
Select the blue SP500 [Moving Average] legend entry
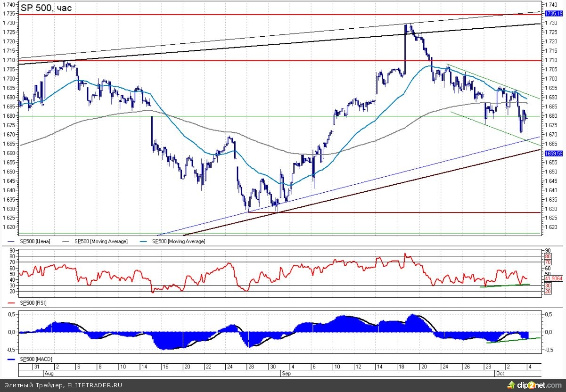[x=179, y=241]
